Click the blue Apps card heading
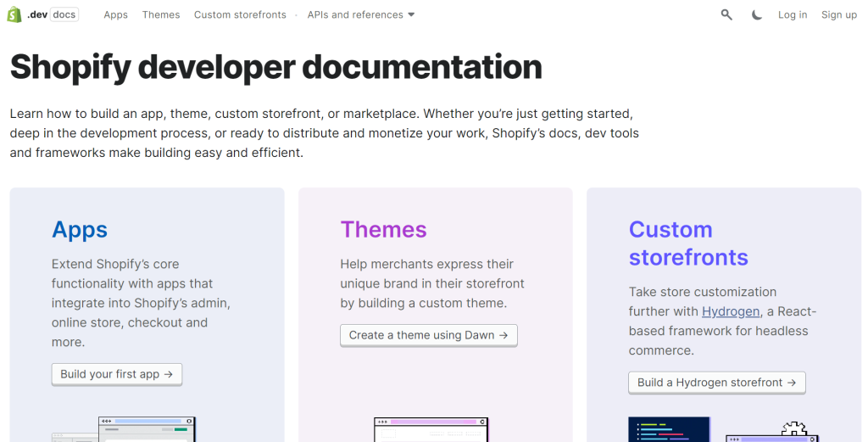The height and width of the screenshot is (442, 868). (80, 230)
